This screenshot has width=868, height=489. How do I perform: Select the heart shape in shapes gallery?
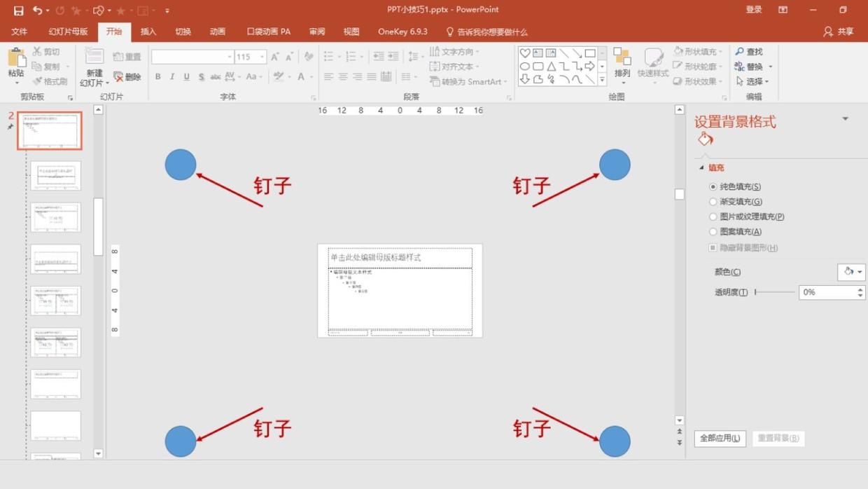[525, 53]
